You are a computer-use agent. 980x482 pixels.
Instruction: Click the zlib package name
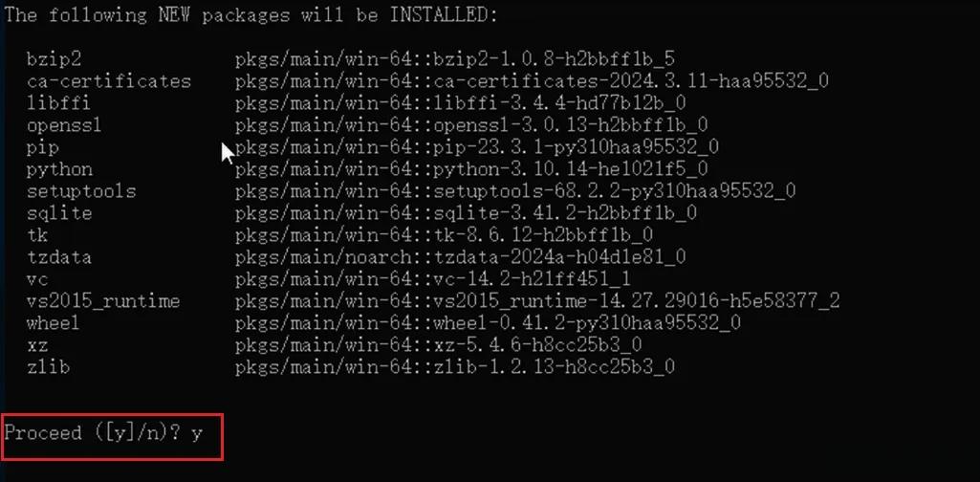click(x=48, y=366)
